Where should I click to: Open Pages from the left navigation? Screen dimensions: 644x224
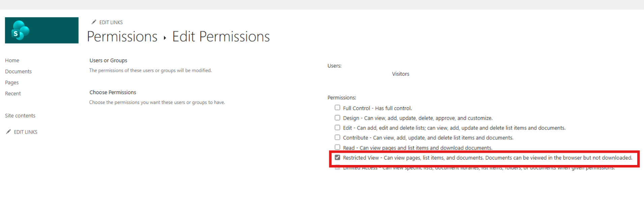click(12, 83)
